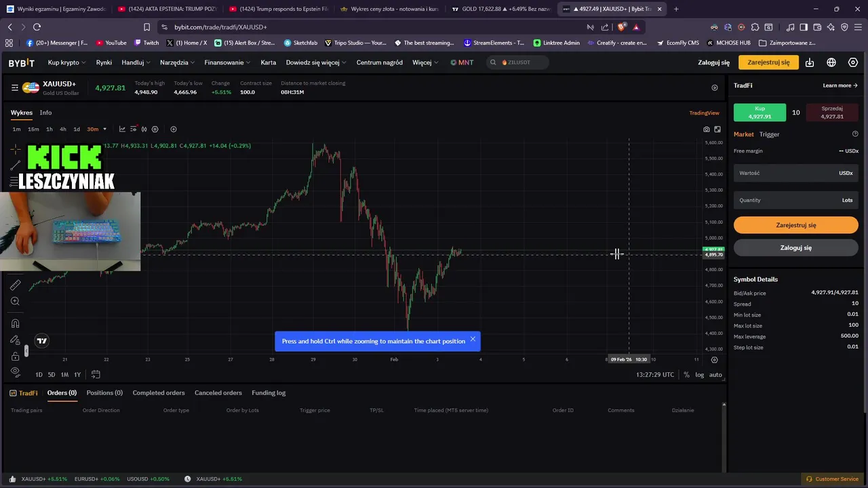Open Completed orders tab
This screenshot has width=868, height=488.
[x=159, y=393]
